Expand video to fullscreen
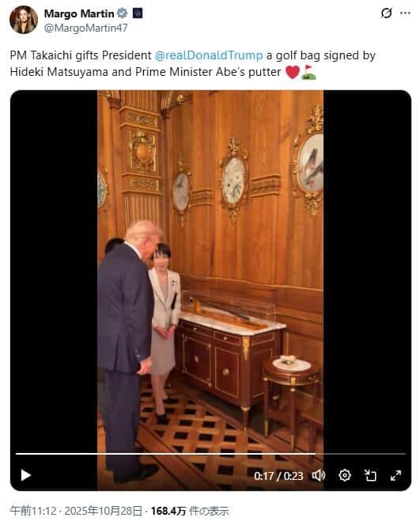Viewport: 420px width, 525px height. (x=396, y=475)
